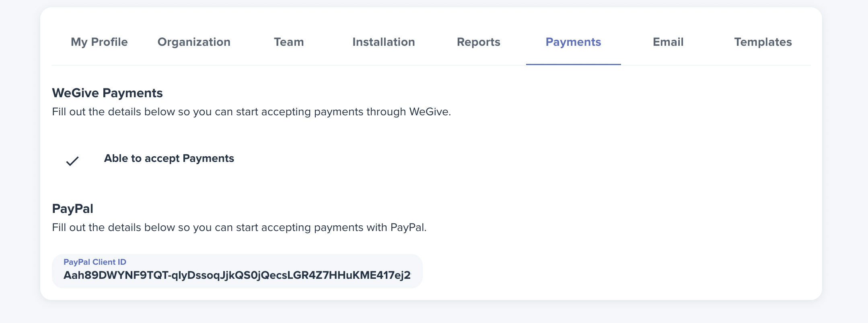Image resolution: width=868 pixels, height=323 pixels.
Task: Switch to the Organization tab
Action: click(x=194, y=42)
